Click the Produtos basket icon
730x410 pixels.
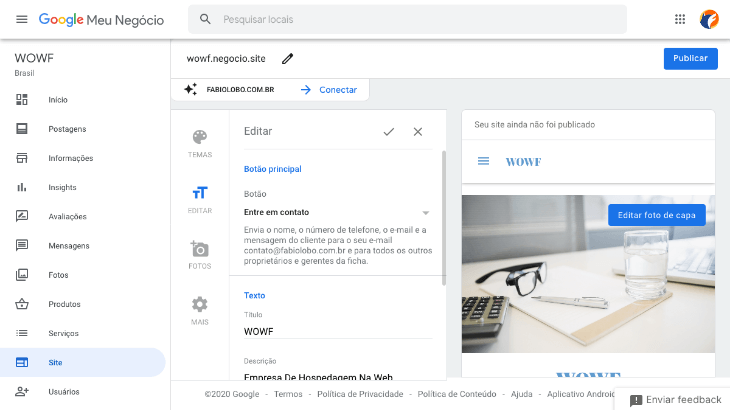22,304
